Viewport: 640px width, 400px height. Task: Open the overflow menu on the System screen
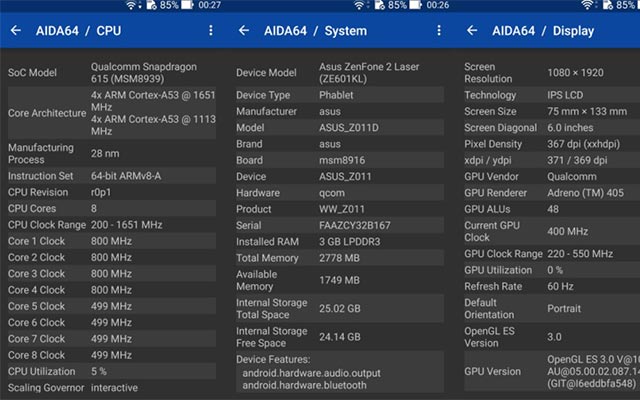(x=439, y=31)
